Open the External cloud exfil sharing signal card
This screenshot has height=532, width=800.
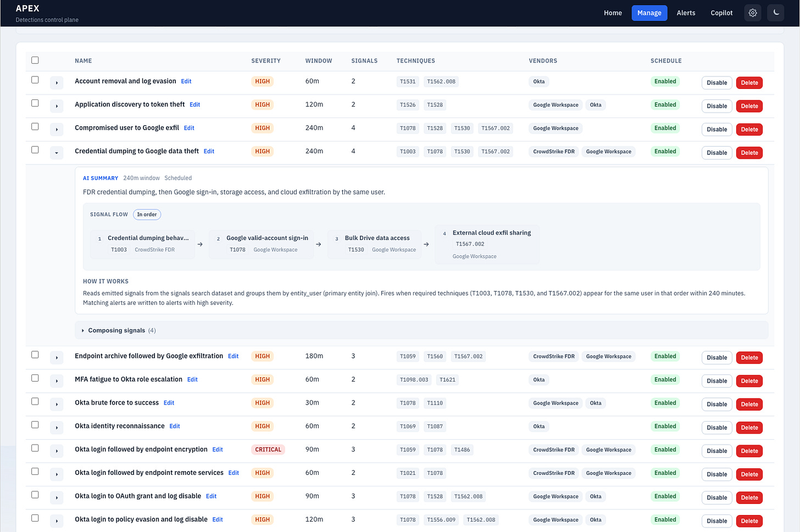pos(487,244)
